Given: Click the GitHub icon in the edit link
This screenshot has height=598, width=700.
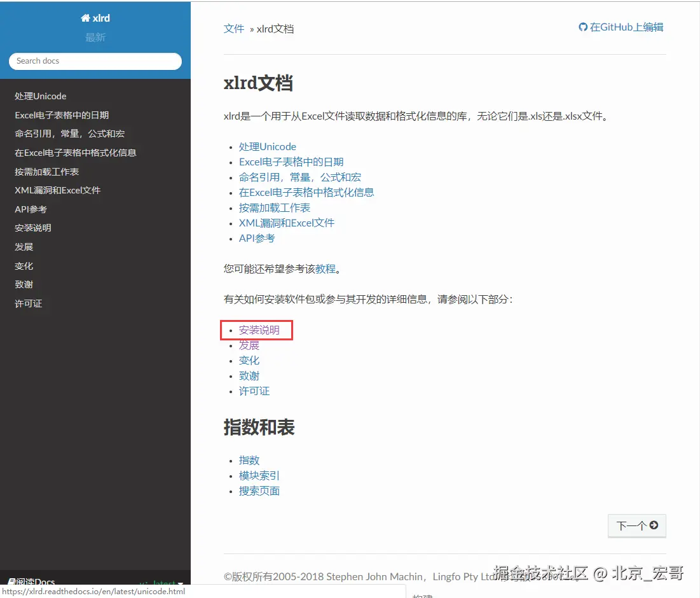Looking at the screenshot, I should click(583, 27).
